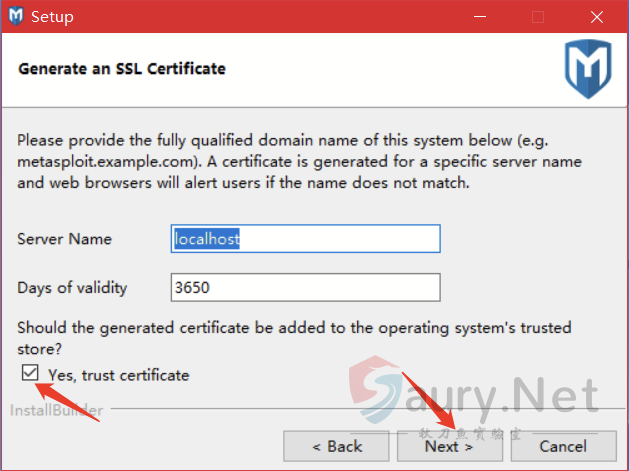
Task: Focus the Days of validity field
Action: tap(305, 288)
